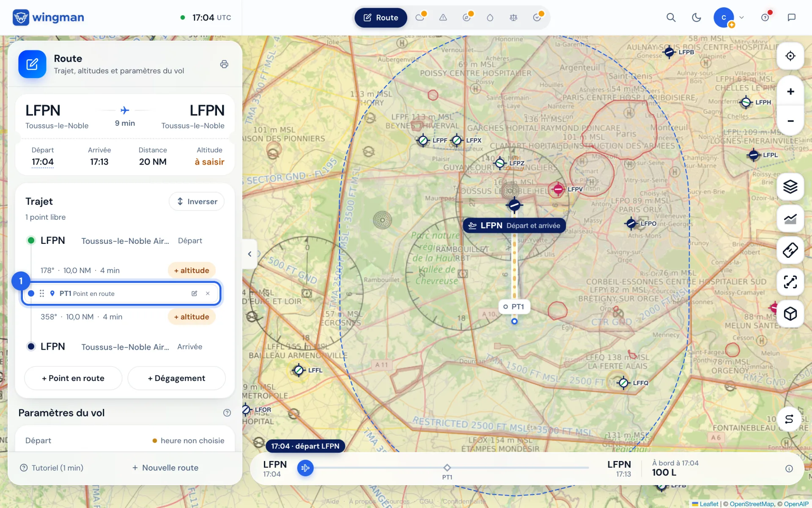Click Nouvelle route

click(165, 468)
